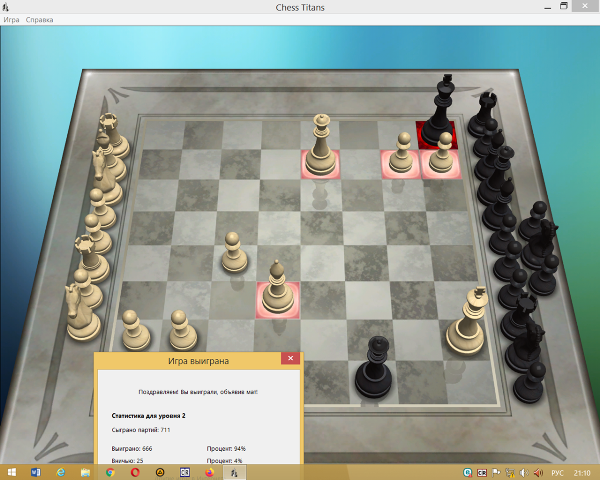
Task: Close the Игра выиграна dialog
Action: [x=289, y=358]
